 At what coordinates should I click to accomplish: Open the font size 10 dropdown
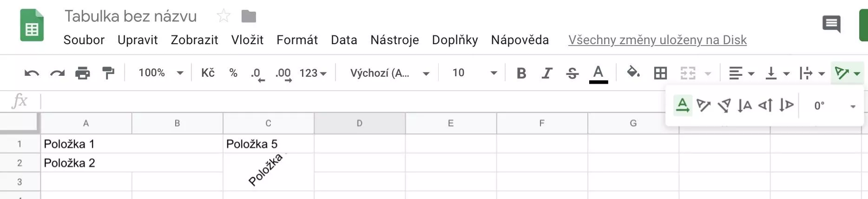(474, 73)
